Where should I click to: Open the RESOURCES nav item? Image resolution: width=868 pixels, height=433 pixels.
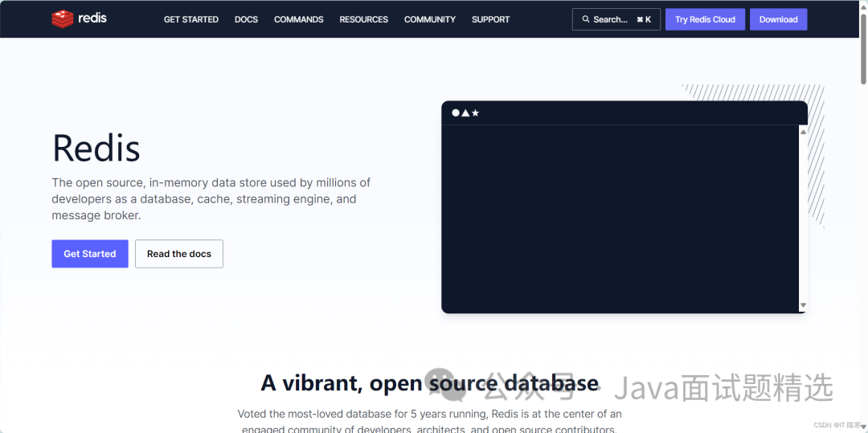[x=364, y=19]
